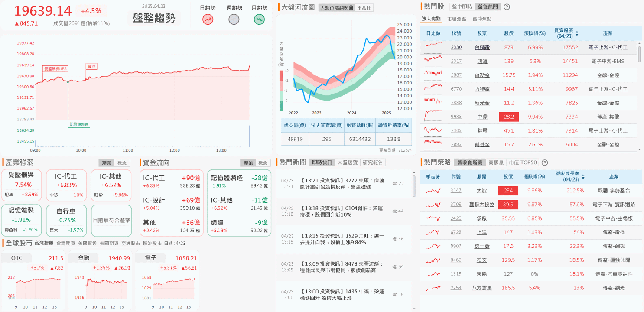Select 市場焦點 sub-tab
This screenshot has height=312, width=644.
tap(457, 19)
